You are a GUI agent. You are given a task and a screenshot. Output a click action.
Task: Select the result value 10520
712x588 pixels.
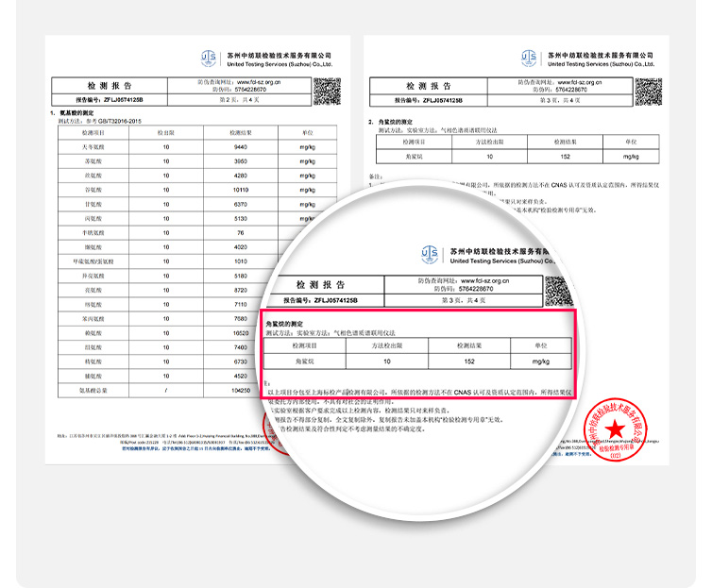pos(241,333)
